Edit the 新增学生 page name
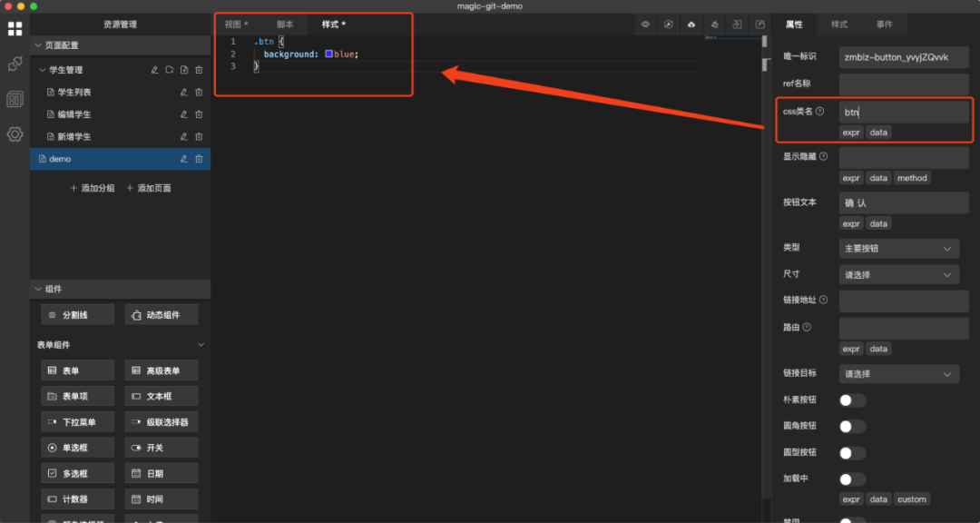This screenshot has height=523, width=980. 183,136
